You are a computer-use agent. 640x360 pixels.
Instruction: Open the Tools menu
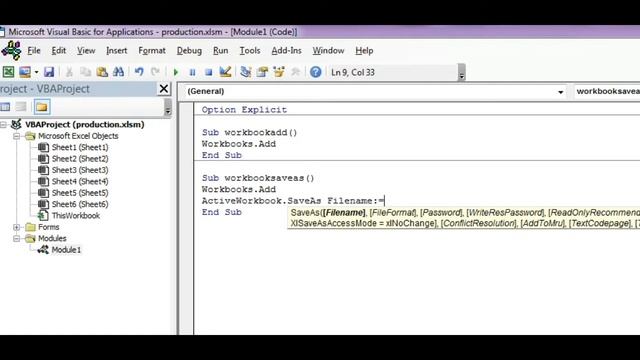250,51
